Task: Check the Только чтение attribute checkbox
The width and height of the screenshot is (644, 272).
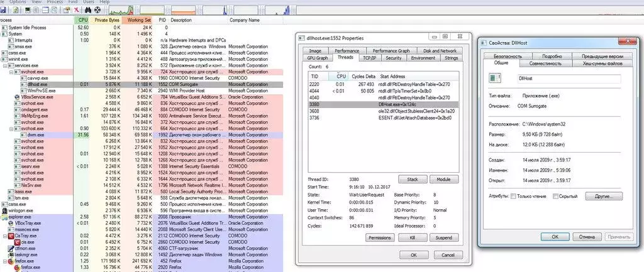Action: click(x=513, y=196)
